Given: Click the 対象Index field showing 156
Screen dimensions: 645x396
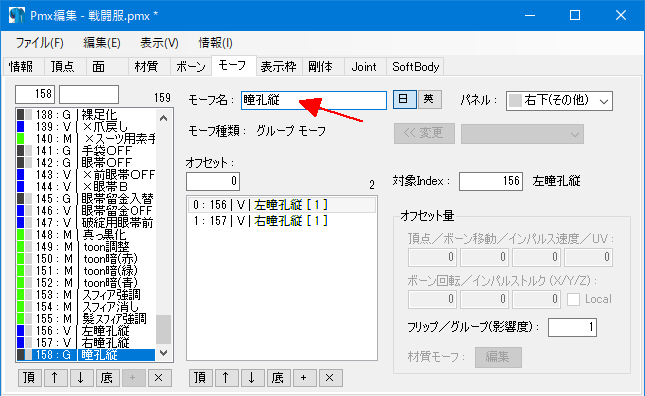Looking at the screenshot, I should [x=491, y=181].
